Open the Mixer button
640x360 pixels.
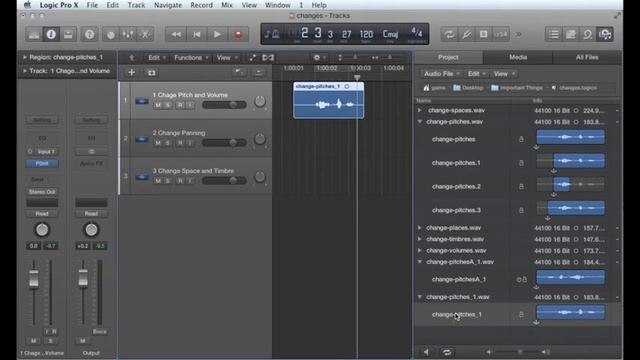128,34
